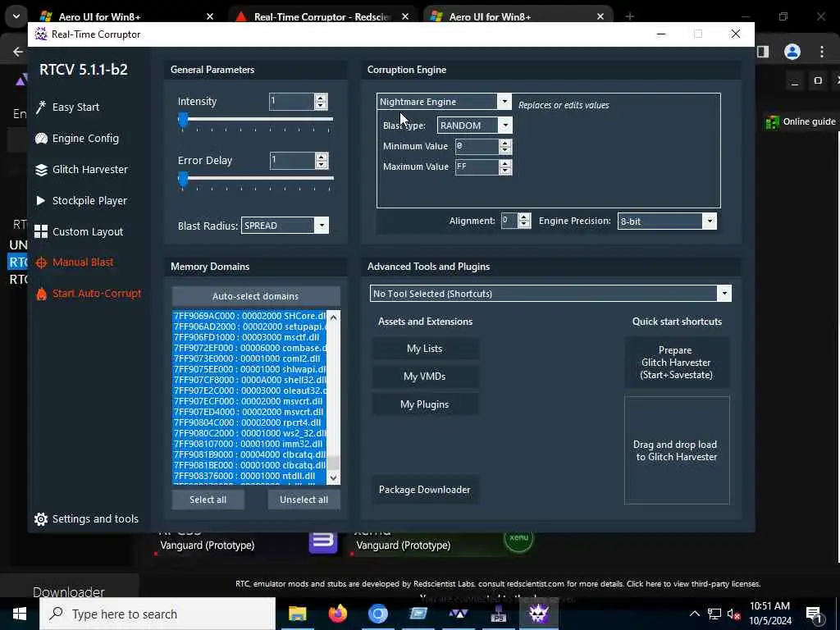Click third-party licenses footer link
This screenshot has width=840, height=630.
pyautogui.click(x=694, y=584)
